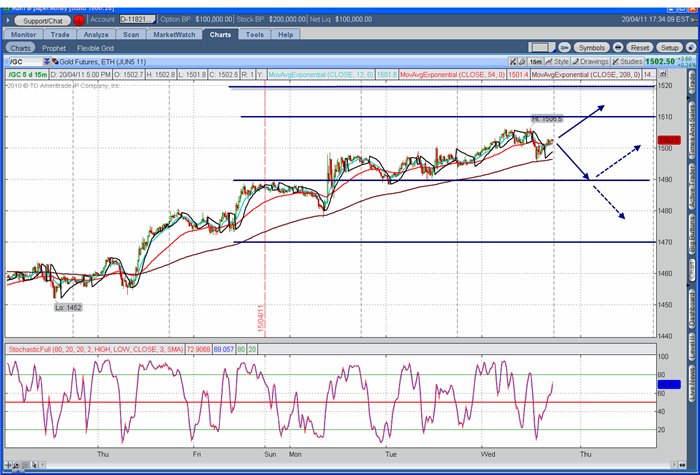Image resolution: width=700 pixels, height=475 pixels.
Task: Click MovAvgExponential (CLOSE, 54, 0) study label
Action: (x=452, y=75)
